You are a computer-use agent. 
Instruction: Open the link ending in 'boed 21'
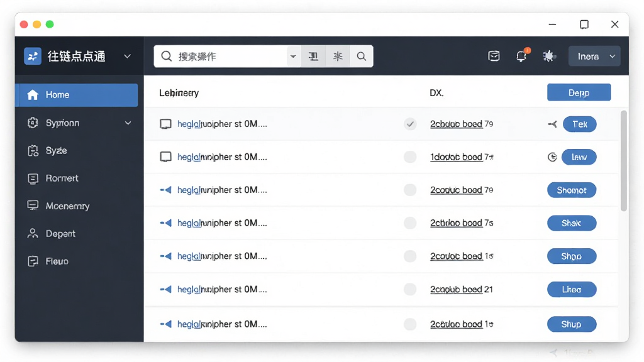click(x=461, y=289)
